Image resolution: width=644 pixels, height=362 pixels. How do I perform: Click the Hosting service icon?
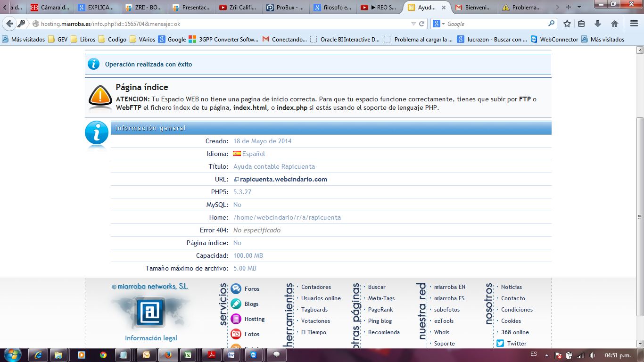[236, 319]
